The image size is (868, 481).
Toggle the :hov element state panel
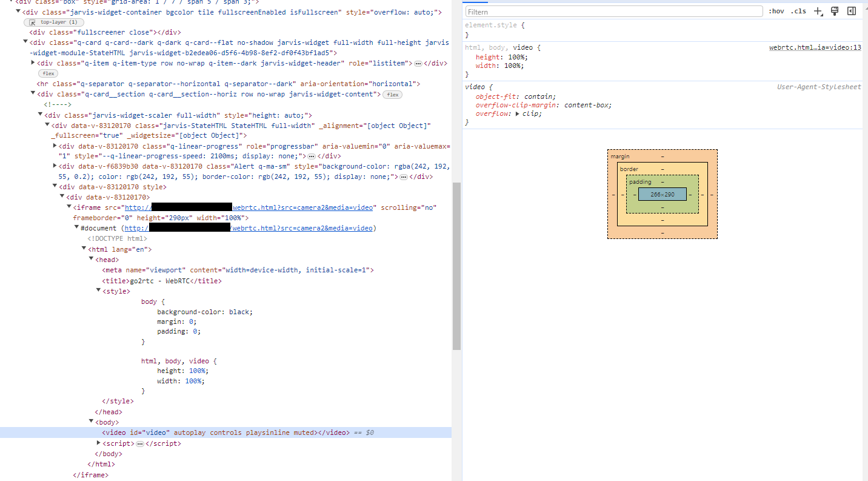pos(776,11)
